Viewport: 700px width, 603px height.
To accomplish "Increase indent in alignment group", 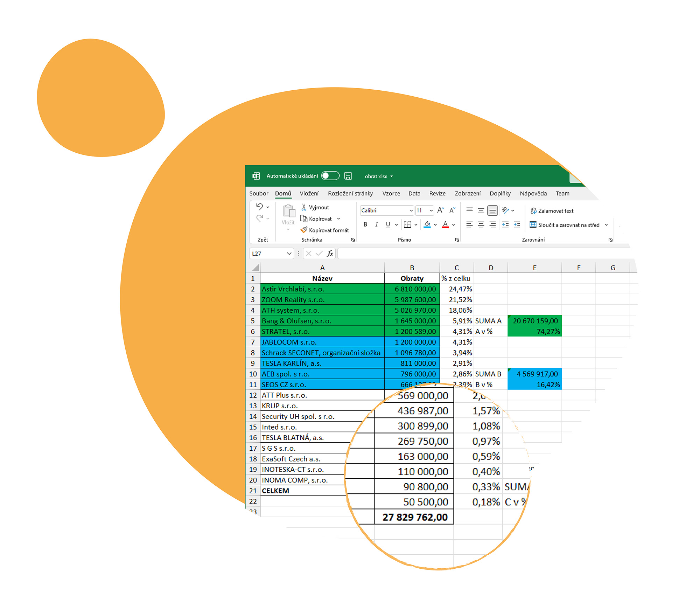I will coord(517,224).
